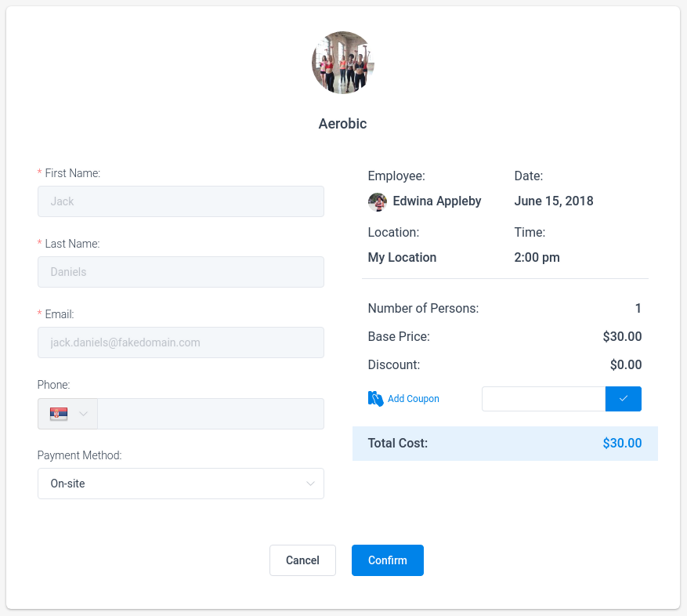
Task: Click the June 15, 2018 date
Action: [553, 201]
